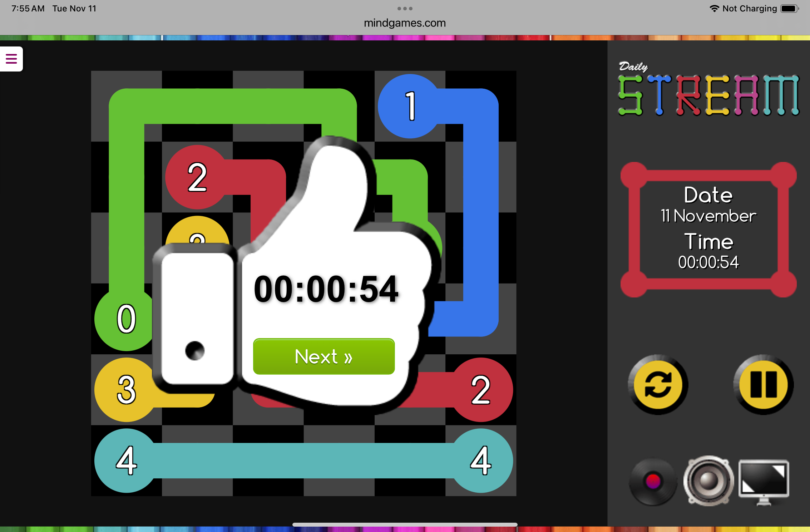Click the green number 0 node
This screenshot has height=532, width=810.
(x=126, y=319)
